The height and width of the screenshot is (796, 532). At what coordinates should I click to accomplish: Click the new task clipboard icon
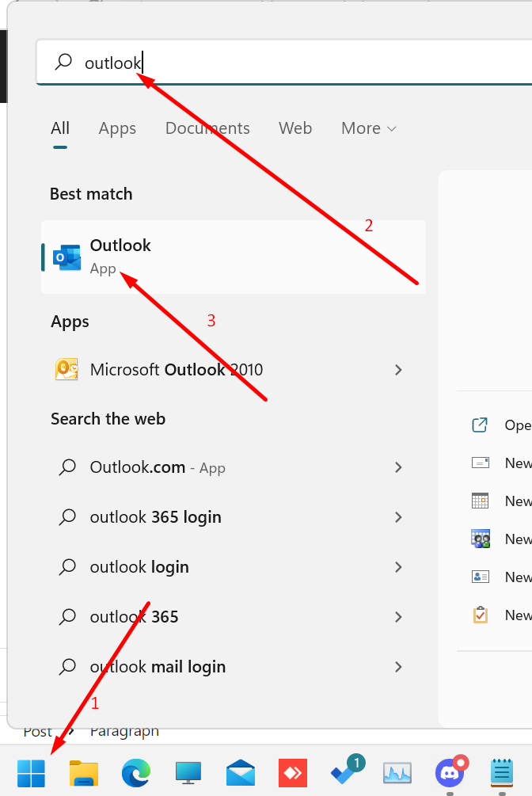pos(481,615)
